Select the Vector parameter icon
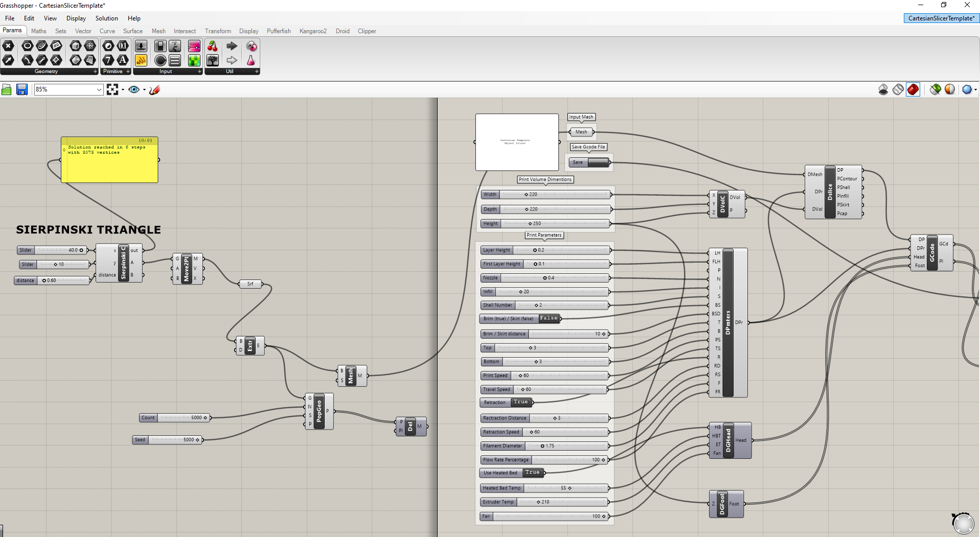Screen dimensions: 980x537 (8, 60)
